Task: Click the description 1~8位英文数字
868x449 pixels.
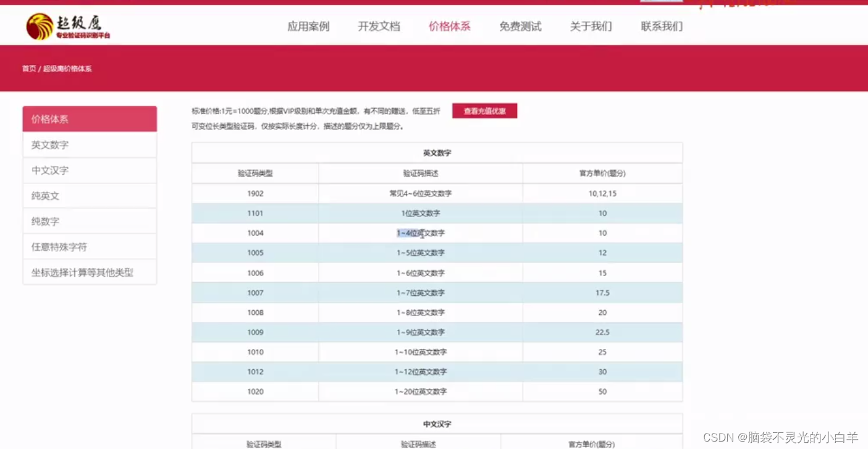Action: (x=421, y=313)
